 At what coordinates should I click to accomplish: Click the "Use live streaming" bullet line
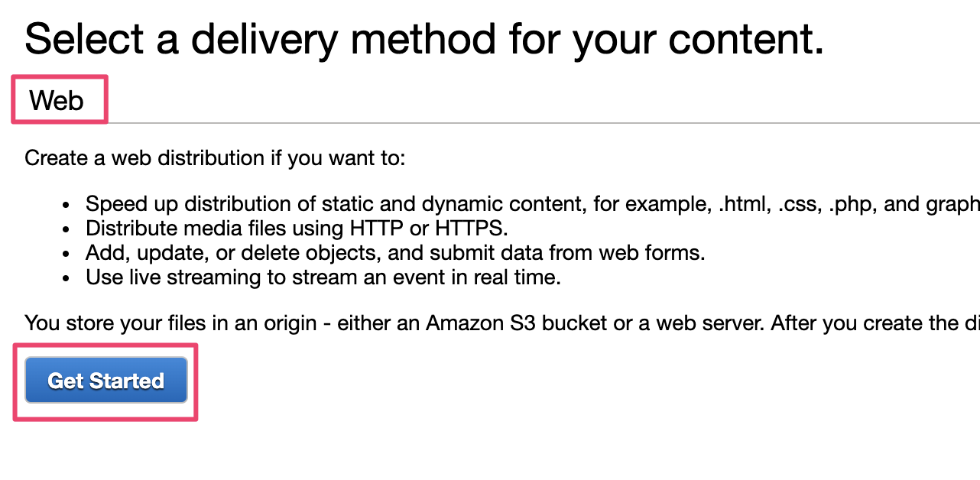323,277
